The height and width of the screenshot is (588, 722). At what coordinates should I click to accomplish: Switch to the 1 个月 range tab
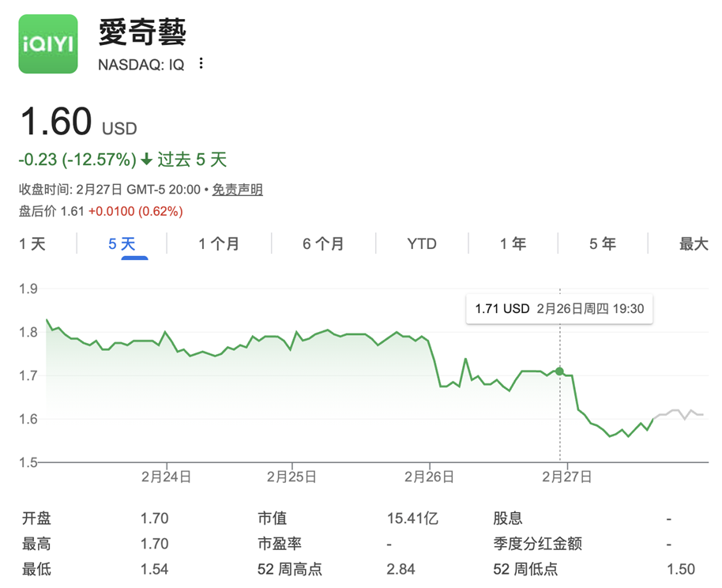point(218,244)
